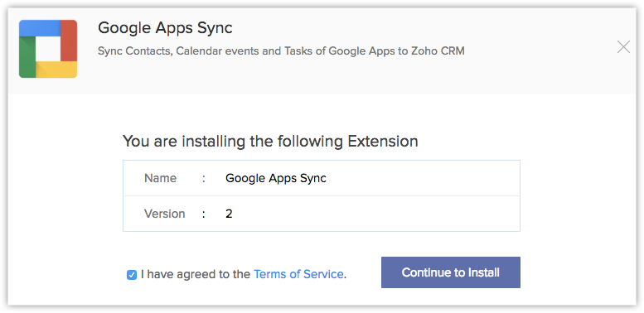Click the yellow bottom segment of the logo
Viewport: 644px width, 313px height.
[56, 70]
